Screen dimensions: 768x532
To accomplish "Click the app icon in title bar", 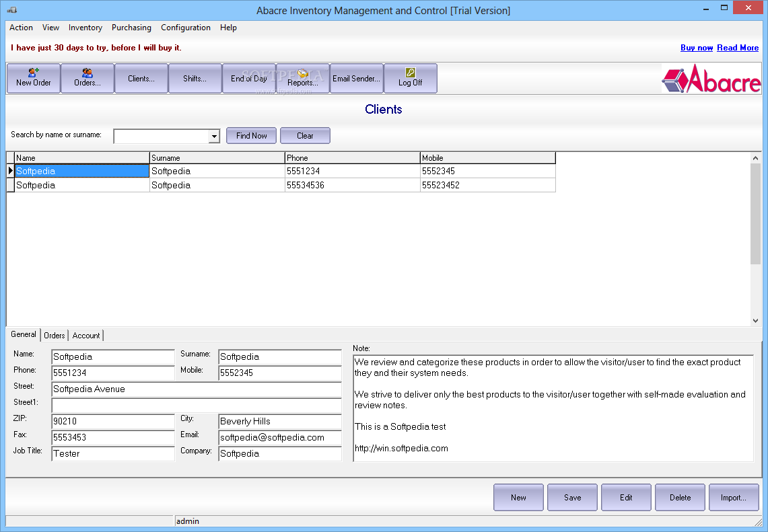I will (11, 10).
